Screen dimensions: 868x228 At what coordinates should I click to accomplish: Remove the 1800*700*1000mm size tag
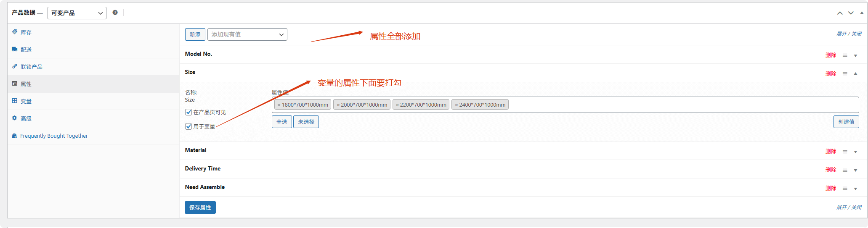(279, 105)
